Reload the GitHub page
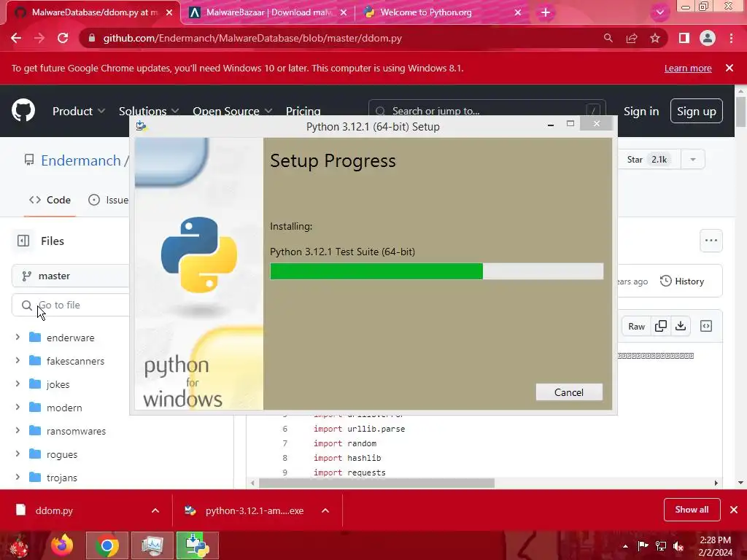The width and height of the screenshot is (747, 560). [63, 38]
